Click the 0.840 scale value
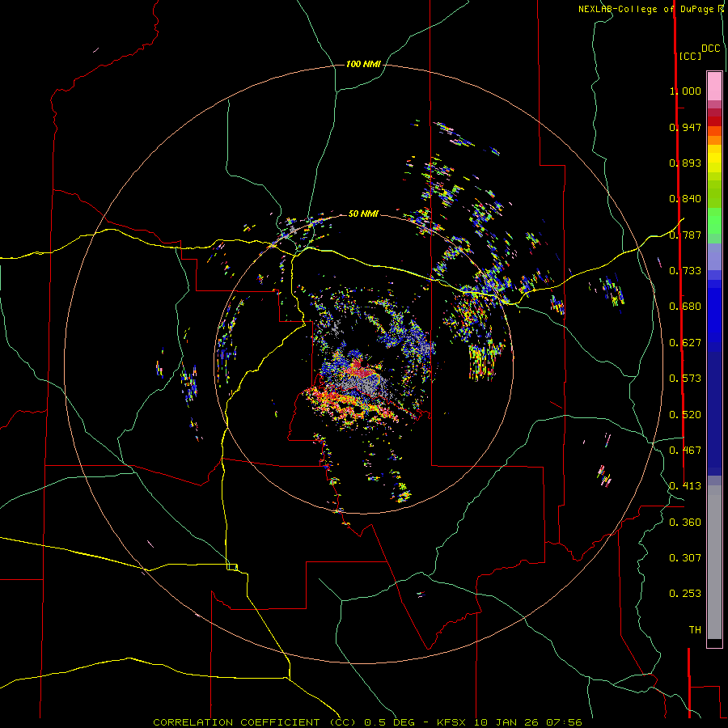The image size is (728, 728). coord(685,199)
